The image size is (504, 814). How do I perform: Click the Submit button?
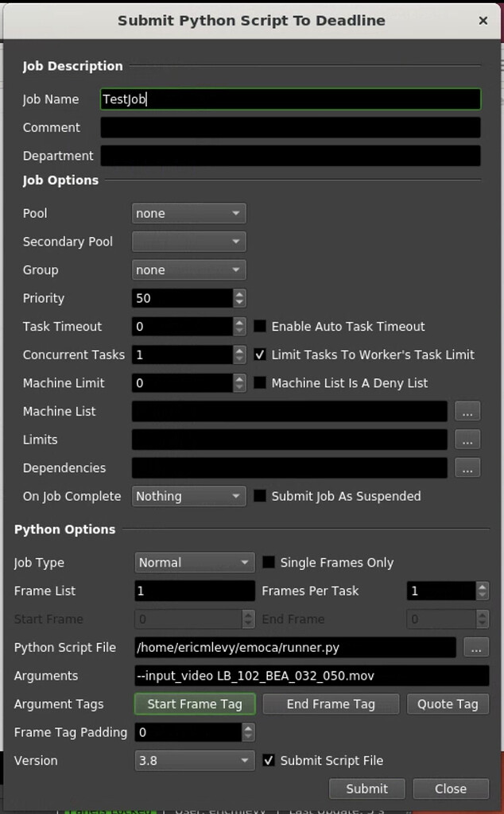tap(366, 789)
